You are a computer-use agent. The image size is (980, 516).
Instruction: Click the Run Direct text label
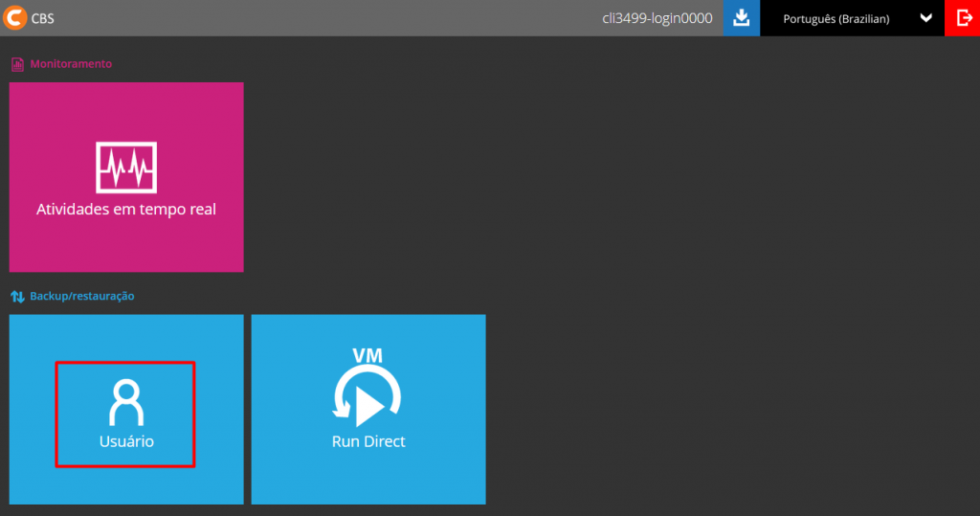[368, 441]
